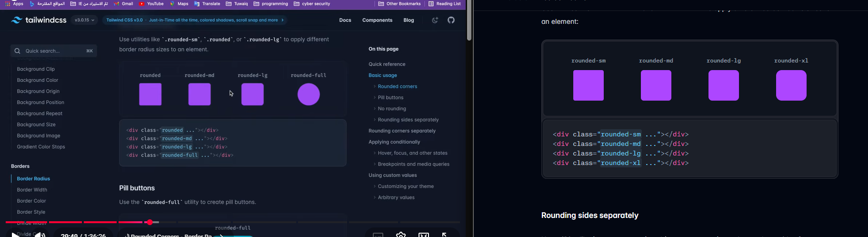Open Background Origin in the sidebar
Viewport: 868px width, 237px height.
pos(38,91)
